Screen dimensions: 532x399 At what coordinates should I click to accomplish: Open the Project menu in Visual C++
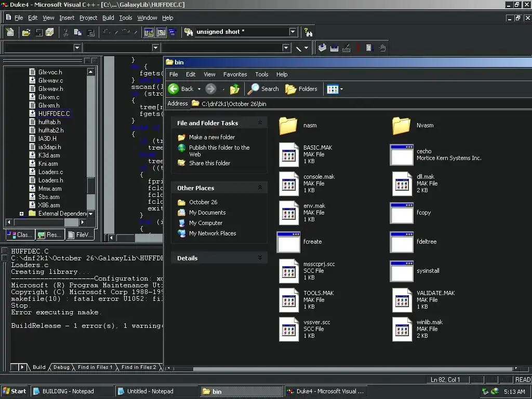coord(88,18)
